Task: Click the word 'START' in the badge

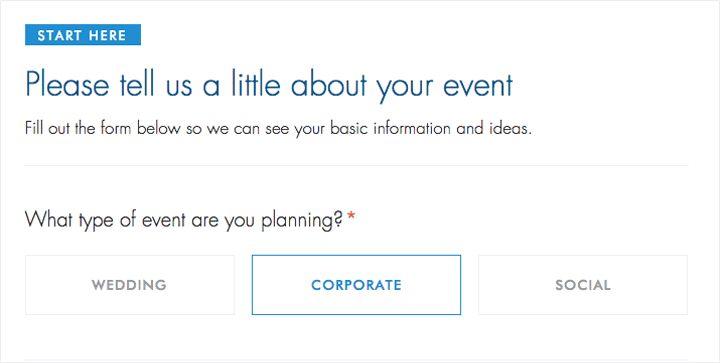Action: tap(60, 35)
